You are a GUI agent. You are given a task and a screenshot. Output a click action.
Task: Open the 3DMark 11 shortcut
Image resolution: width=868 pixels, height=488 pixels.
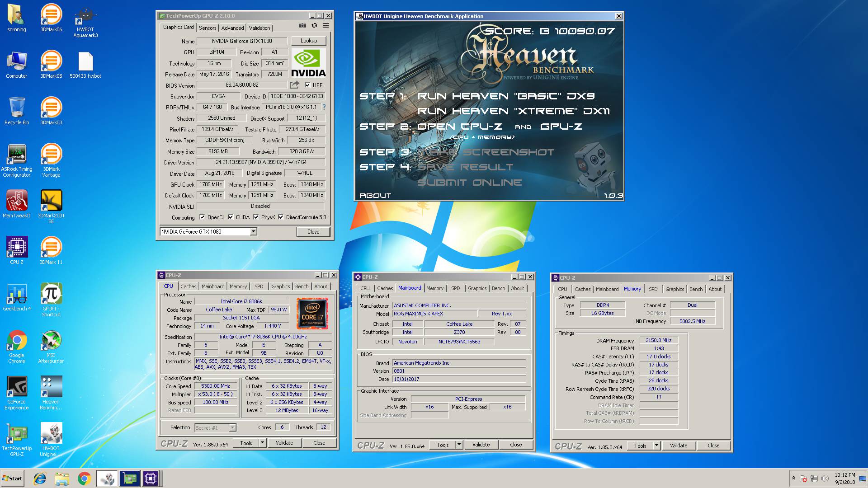(51, 251)
